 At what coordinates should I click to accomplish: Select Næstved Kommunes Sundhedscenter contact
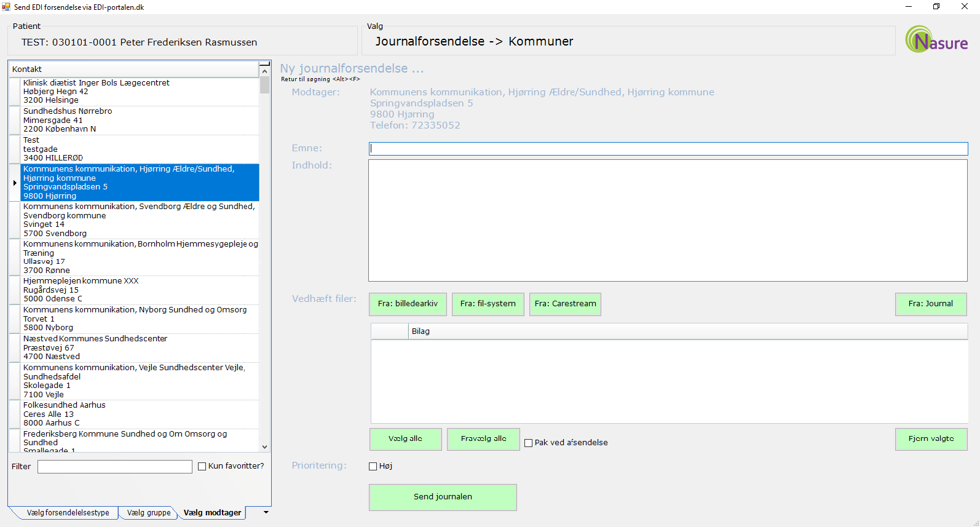(140, 348)
